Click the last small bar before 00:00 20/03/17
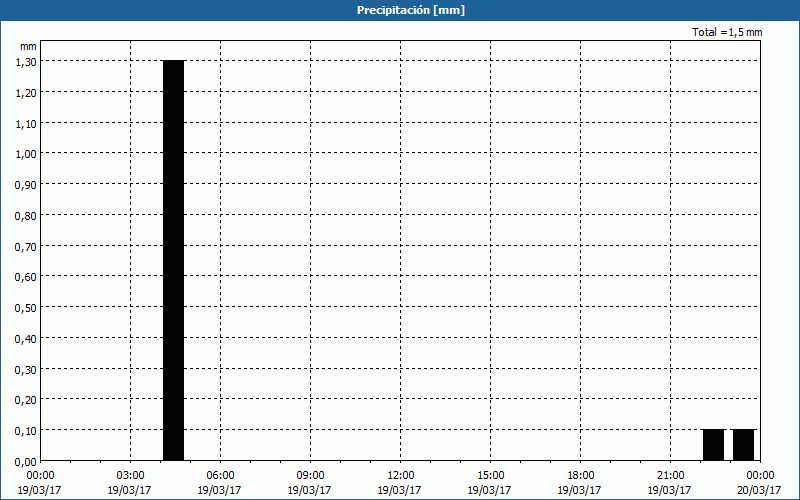Viewport: 800px width, 500px height. tap(743, 445)
